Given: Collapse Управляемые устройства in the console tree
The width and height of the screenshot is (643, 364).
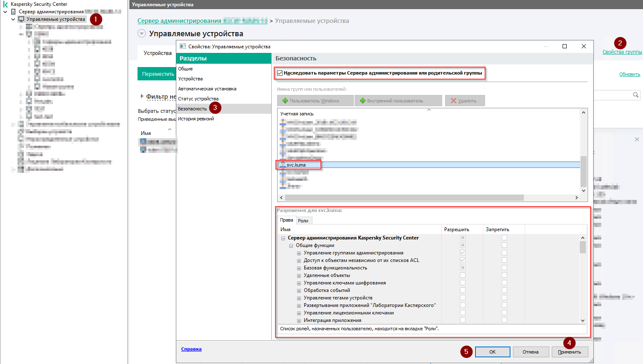Looking at the screenshot, I should click(x=13, y=19).
